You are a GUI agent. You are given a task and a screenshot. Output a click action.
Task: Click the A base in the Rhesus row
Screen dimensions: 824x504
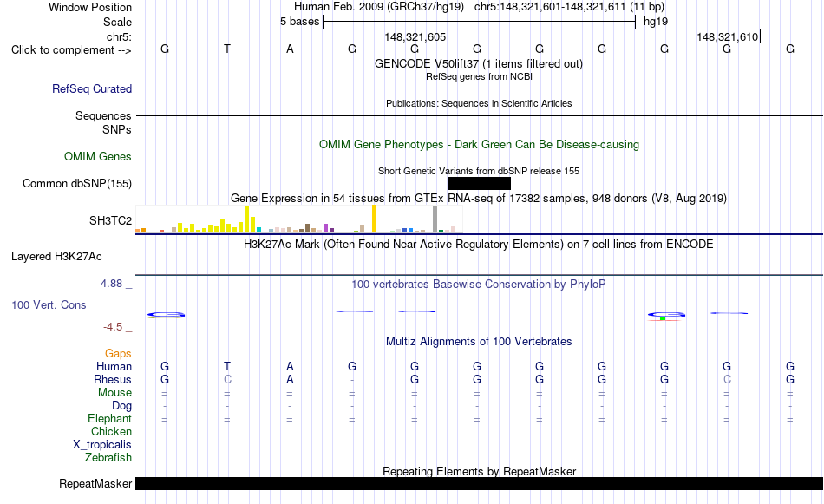pyautogui.click(x=290, y=379)
